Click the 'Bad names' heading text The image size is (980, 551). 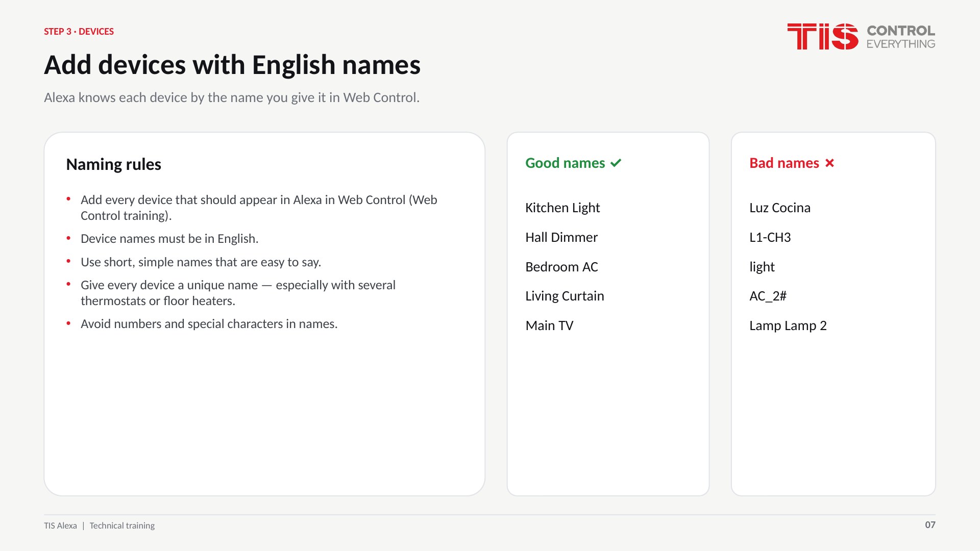pyautogui.click(x=784, y=163)
